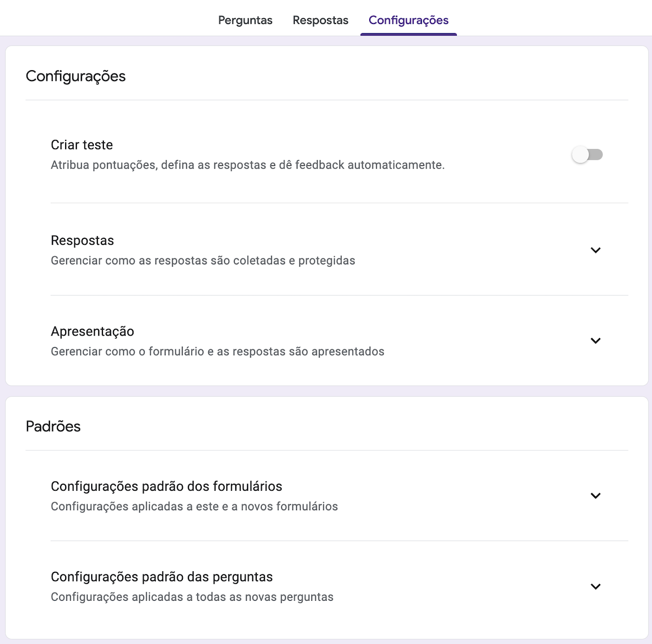Click the Padrões card heading
Screen dimensions: 652x644
pos(53,427)
